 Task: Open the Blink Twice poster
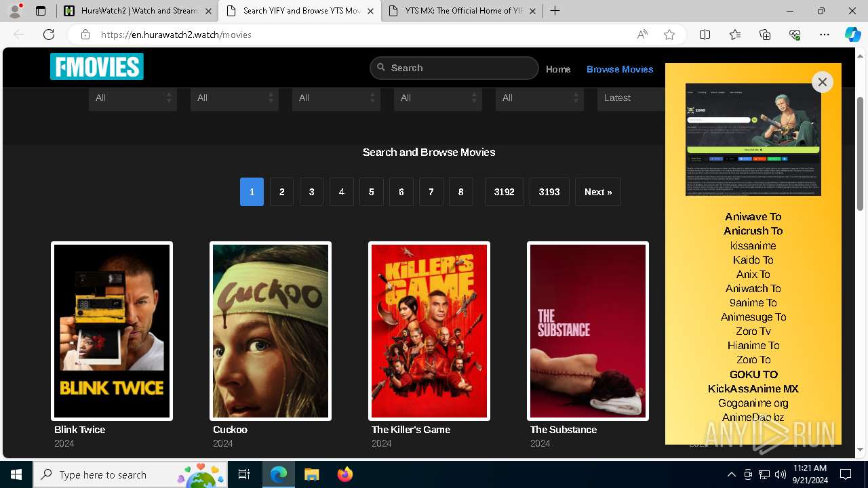click(112, 331)
